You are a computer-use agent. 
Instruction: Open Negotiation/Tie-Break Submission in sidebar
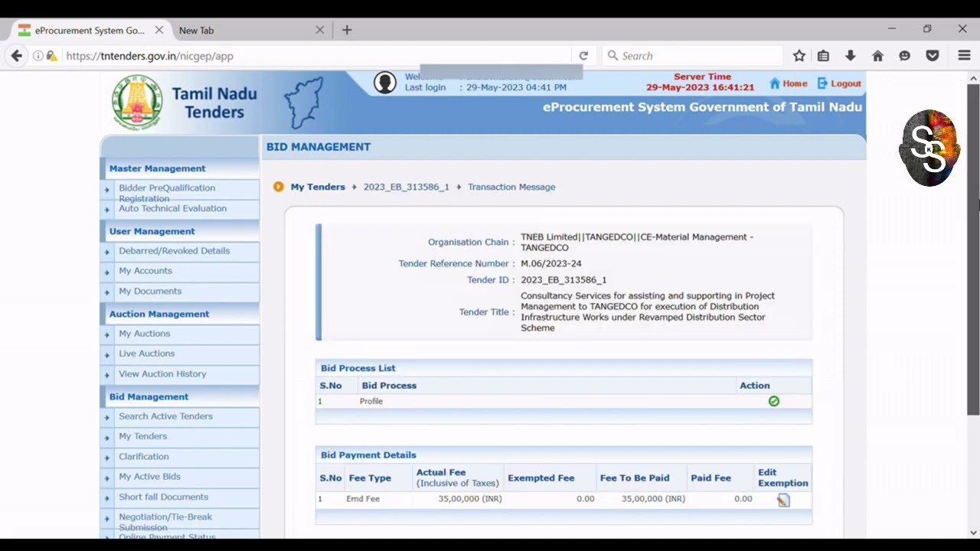165,522
